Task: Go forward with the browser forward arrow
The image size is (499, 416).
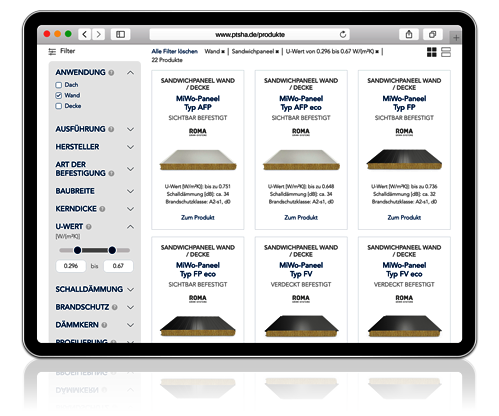Action: [x=98, y=34]
